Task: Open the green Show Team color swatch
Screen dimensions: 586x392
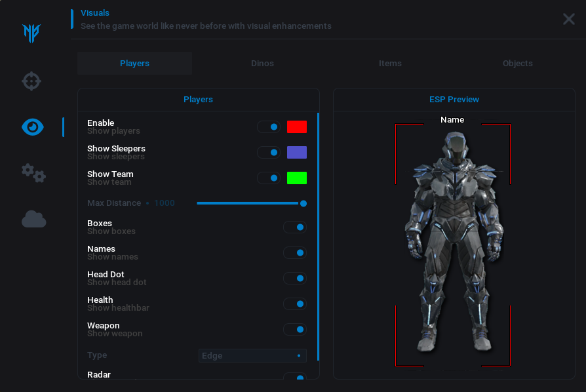Action: [297, 178]
